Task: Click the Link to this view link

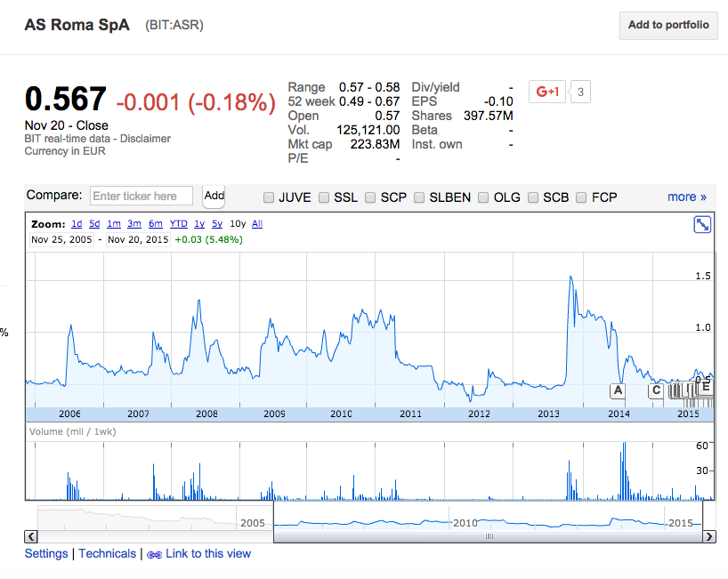Action: (208, 554)
